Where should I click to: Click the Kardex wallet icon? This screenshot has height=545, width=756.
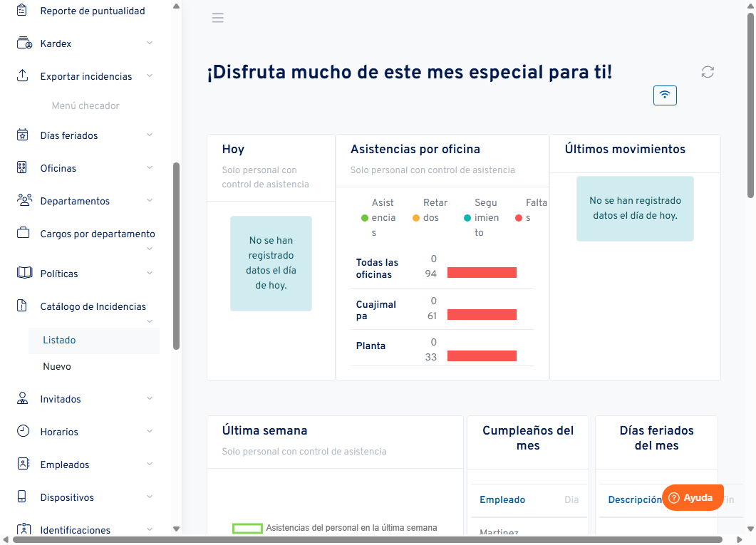tap(24, 43)
